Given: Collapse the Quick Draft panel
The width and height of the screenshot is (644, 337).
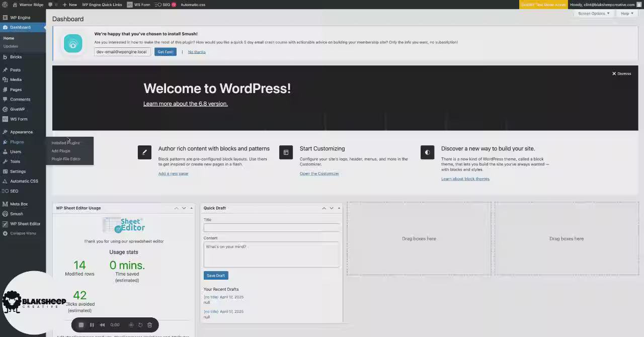Looking at the screenshot, I should pos(339,208).
